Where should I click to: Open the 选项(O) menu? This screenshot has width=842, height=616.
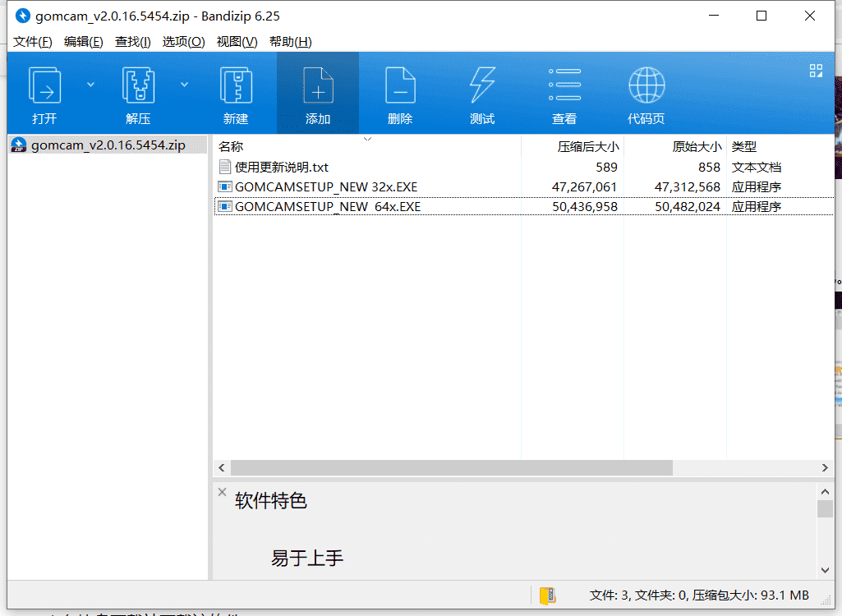pyautogui.click(x=184, y=42)
